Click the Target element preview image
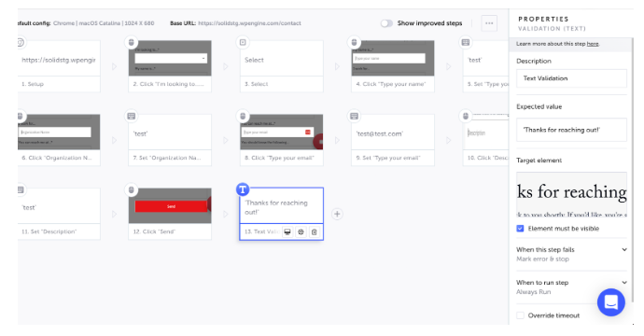The image size is (644, 336). coord(571,195)
